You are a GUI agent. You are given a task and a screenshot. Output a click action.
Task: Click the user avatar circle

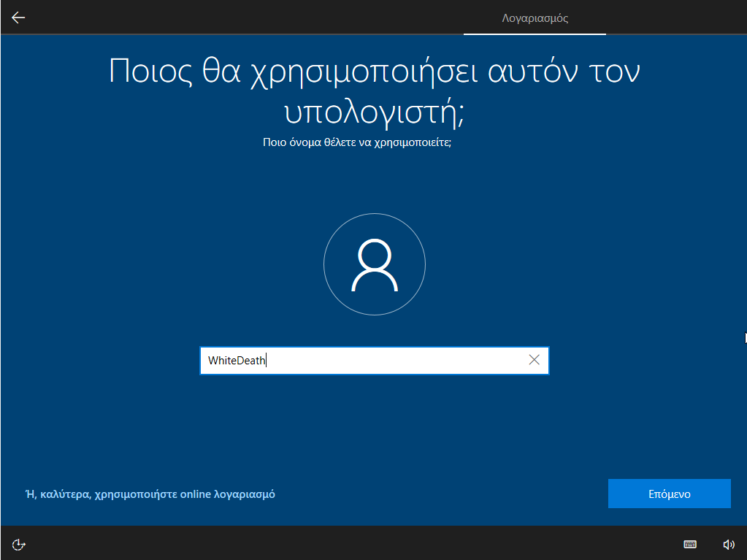(x=375, y=264)
